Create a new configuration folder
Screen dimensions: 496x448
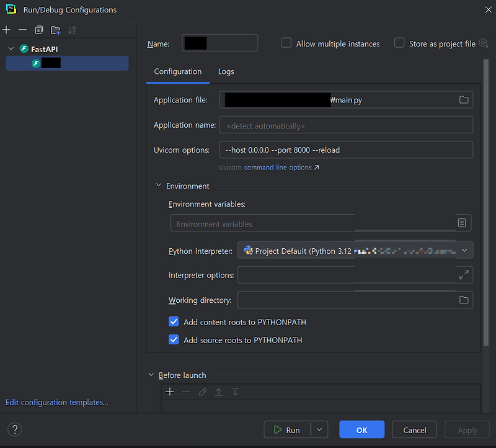coord(55,29)
